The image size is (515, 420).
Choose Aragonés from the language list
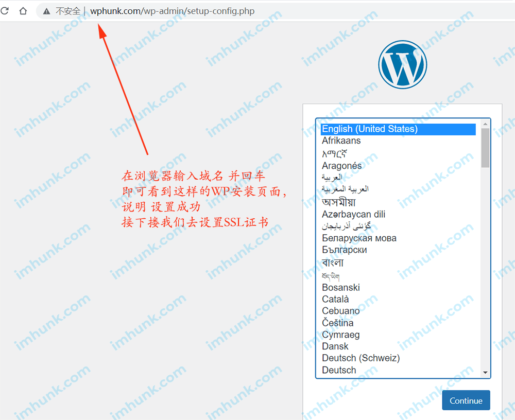[x=398, y=166]
